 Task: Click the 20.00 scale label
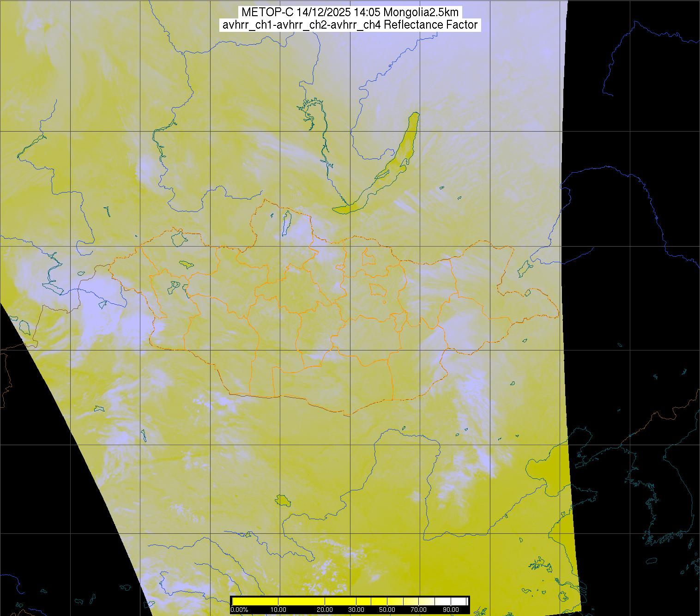click(325, 610)
